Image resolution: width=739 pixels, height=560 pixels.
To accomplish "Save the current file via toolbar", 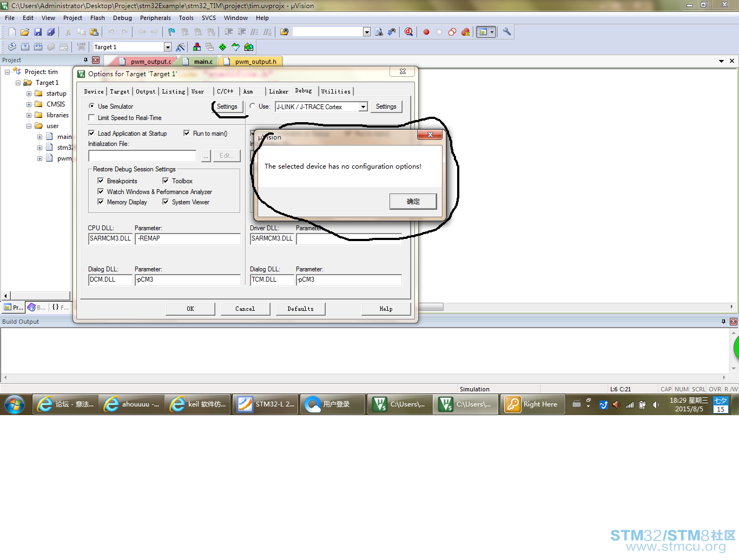I will (x=38, y=32).
